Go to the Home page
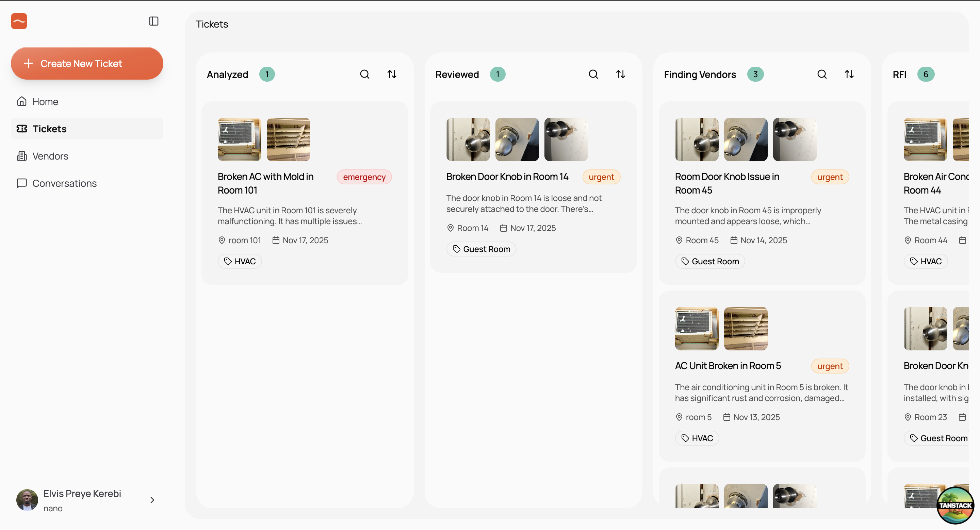 (45, 101)
